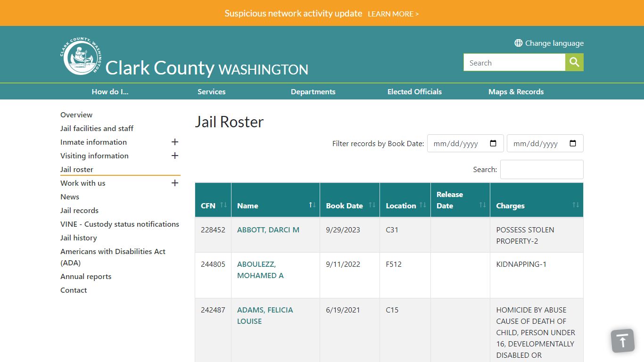This screenshot has height=362, width=644.
Task: Expand the Work with us submenu
Action: [175, 183]
